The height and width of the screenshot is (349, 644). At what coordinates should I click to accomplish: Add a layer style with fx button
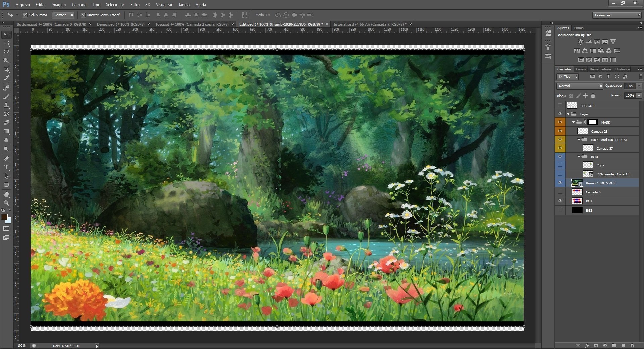coord(587,346)
